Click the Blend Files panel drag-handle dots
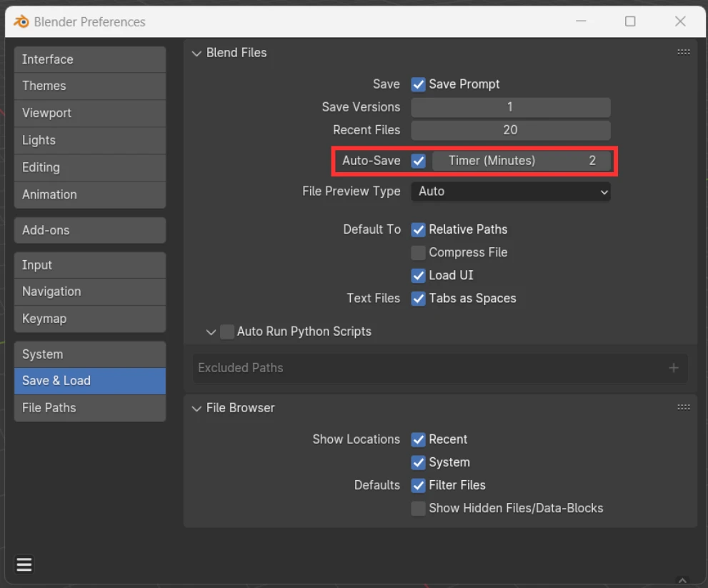The width and height of the screenshot is (708, 588). point(683,52)
